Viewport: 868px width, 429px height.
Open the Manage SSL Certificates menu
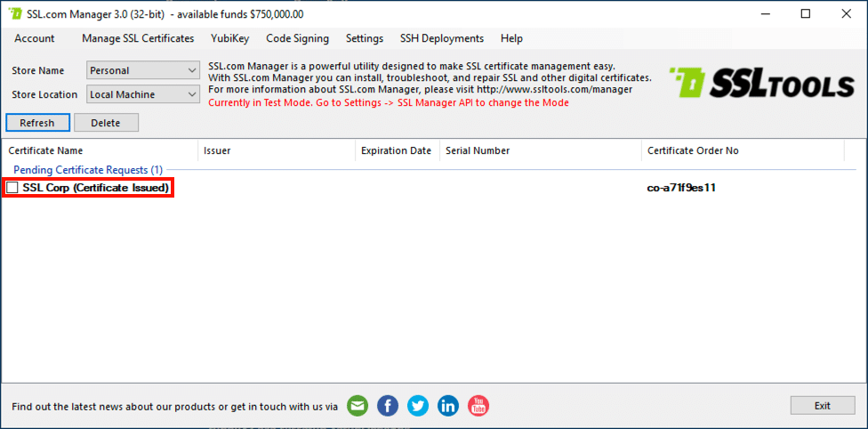(138, 38)
